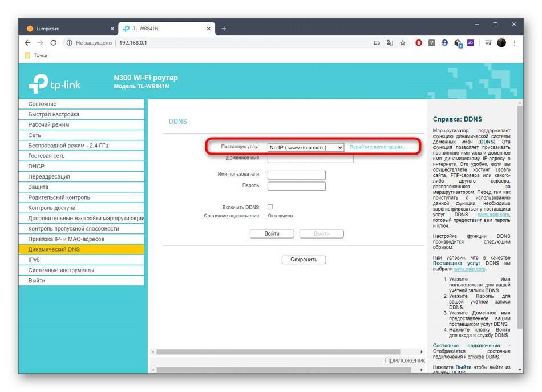This screenshot has height=392, width=542.
Task: Open the DHCP menu section
Action: pos(81,166)
